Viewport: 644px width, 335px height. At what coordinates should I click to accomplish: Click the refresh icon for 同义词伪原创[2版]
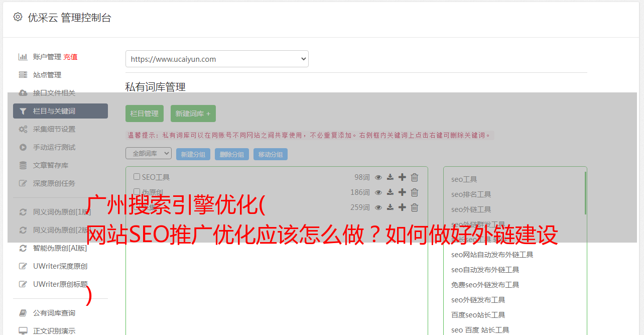[23, 230]
